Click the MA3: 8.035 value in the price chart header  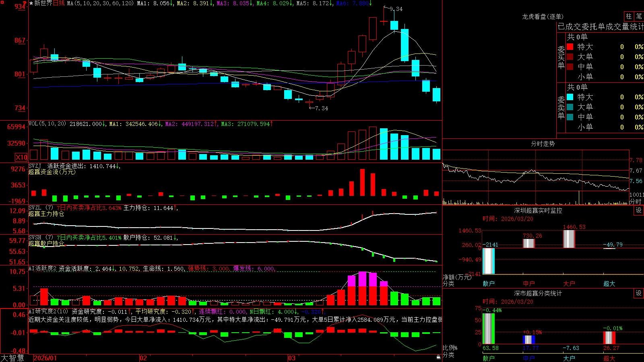click(235, 3)
